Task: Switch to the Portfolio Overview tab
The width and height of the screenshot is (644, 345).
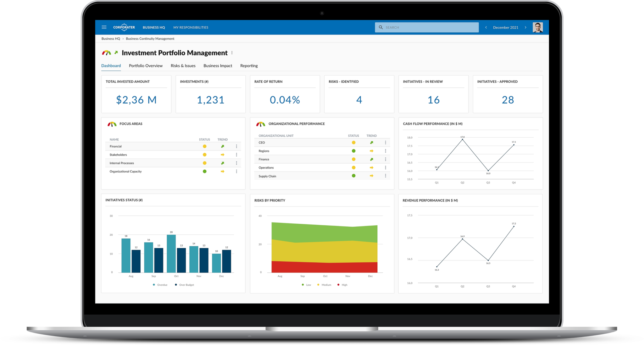Action: point(145,66)
